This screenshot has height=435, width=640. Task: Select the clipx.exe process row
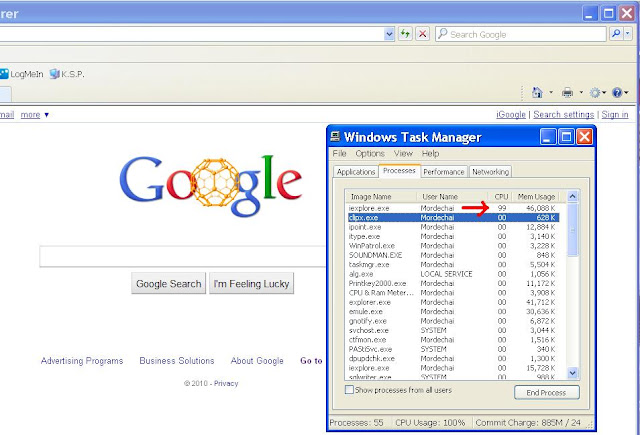click(x=453, y=218)
